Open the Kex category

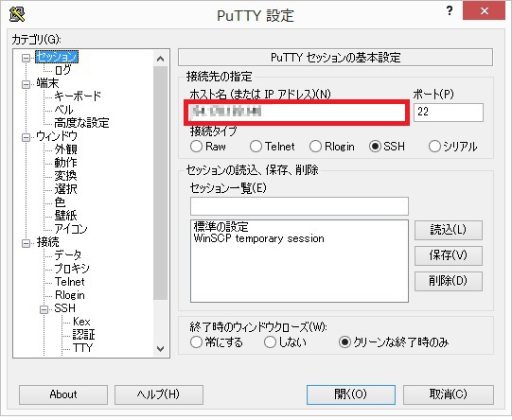click(x=81, y=322)
